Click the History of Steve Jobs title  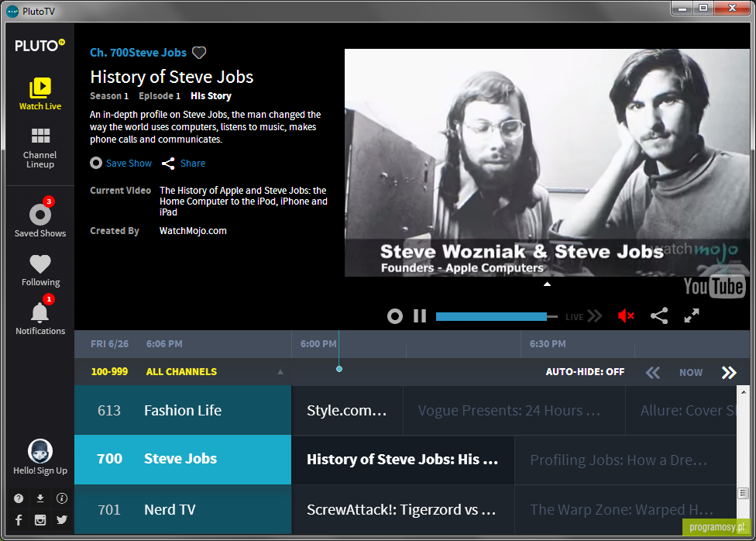click(x=172, y=77)
